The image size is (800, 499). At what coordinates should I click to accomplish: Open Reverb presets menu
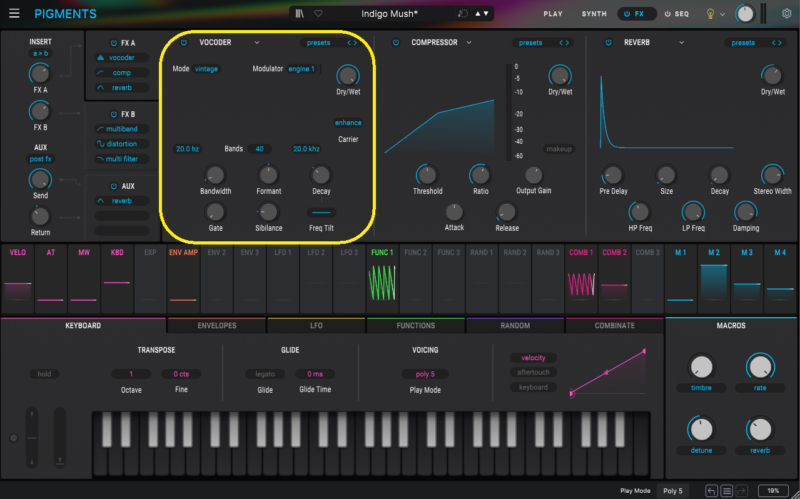[743, 43]
